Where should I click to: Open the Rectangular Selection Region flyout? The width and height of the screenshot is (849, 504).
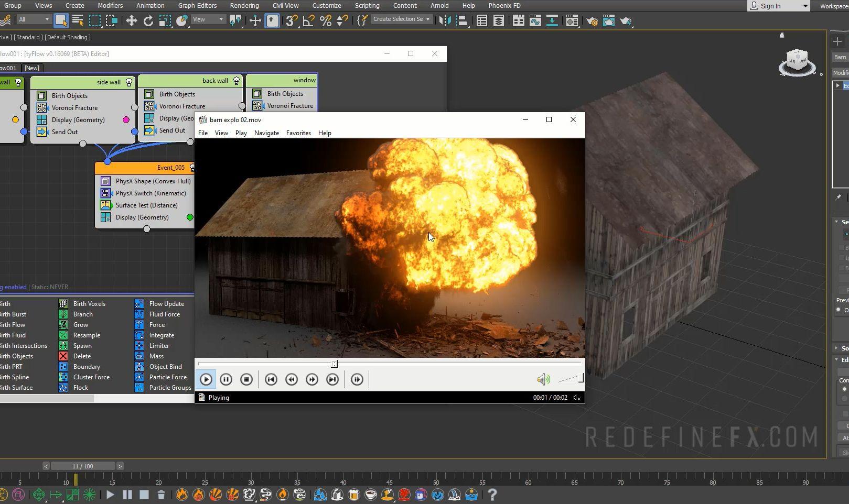95,20
